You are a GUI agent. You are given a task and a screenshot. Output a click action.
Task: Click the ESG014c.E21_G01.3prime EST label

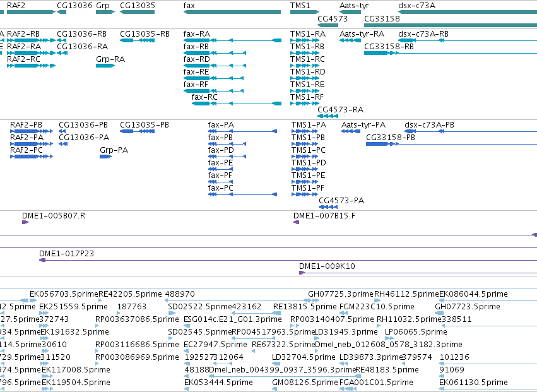click(x=233, y=319)
